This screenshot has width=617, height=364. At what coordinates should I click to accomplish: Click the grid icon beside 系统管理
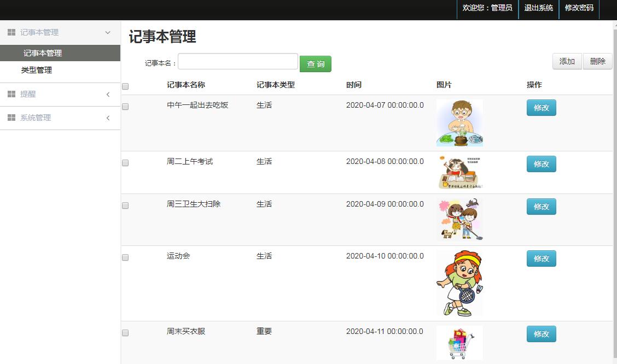11,118
